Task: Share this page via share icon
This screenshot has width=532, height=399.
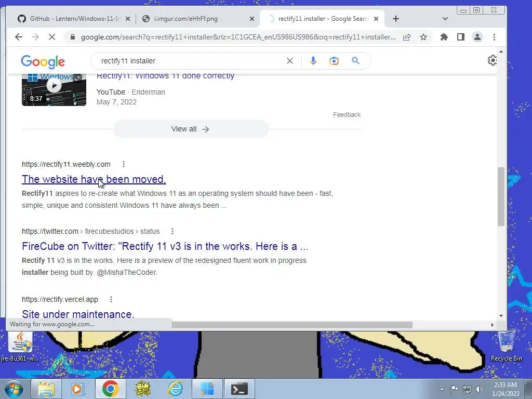Action: [x=406, y=37]
